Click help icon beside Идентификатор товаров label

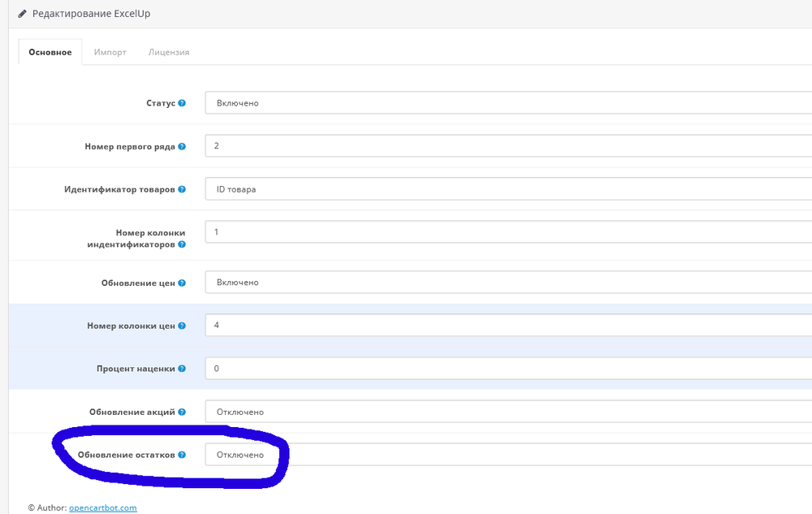pos(182,190)
